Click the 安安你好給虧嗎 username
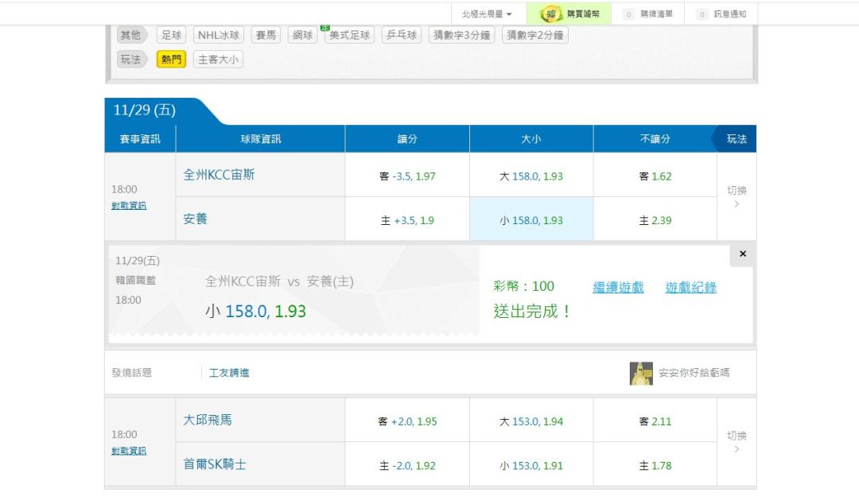 pos(694,373)
